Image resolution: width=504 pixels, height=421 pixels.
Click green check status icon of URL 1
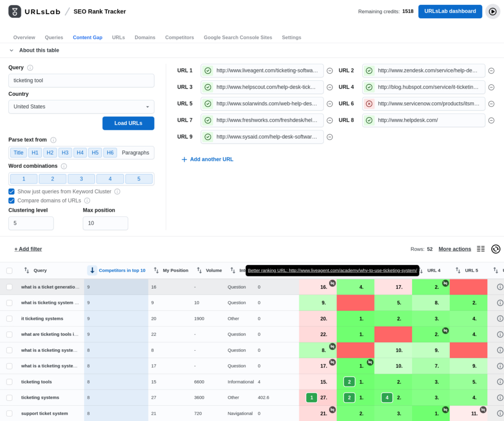[208, 71]
